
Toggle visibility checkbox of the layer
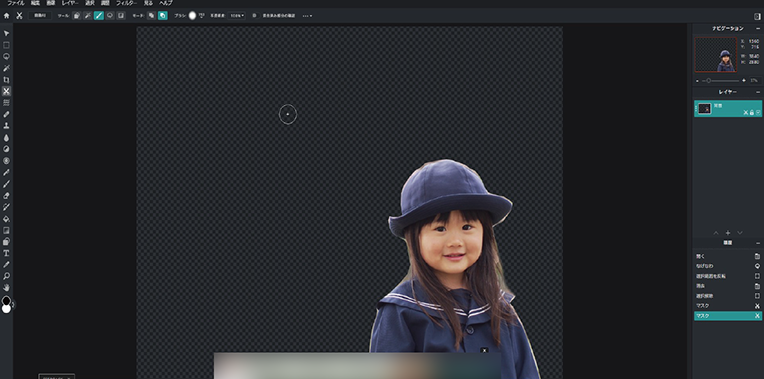pyautogui.click(x=758, y=113)
